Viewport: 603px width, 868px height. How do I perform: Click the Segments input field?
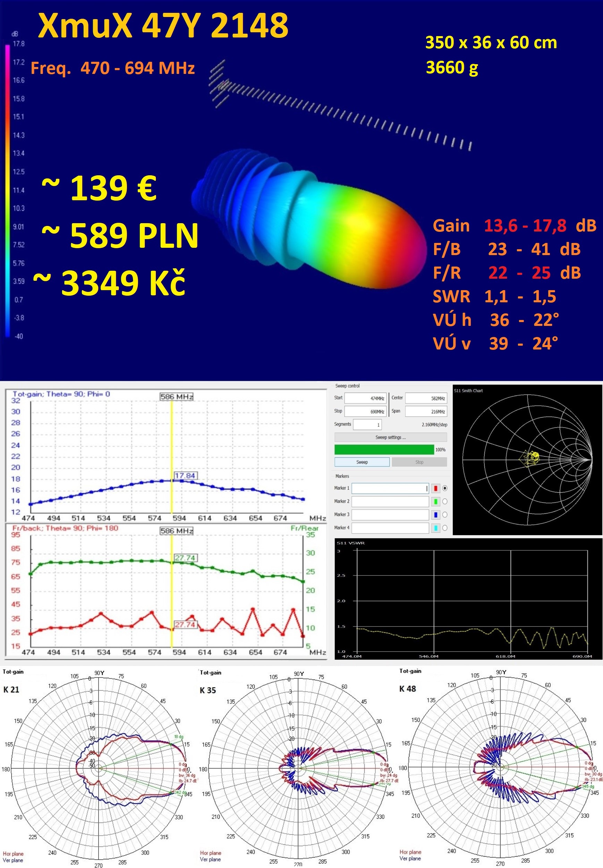367,425
